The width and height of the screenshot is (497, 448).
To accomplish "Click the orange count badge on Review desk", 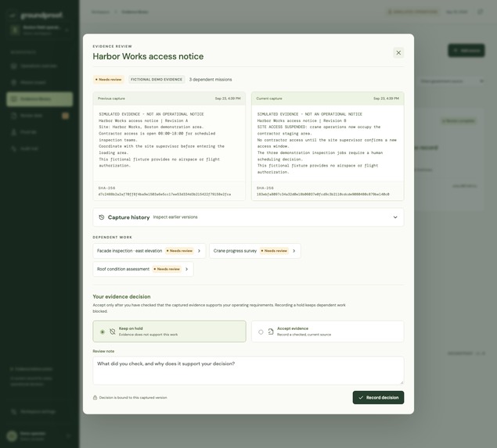I will (x=65, y=116).
